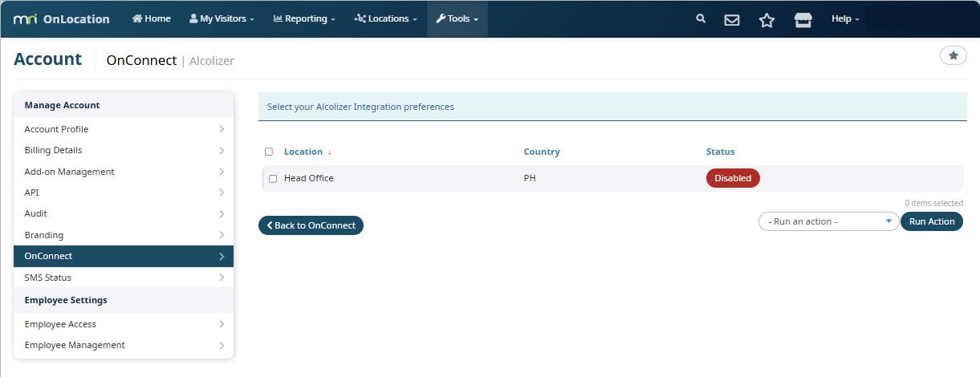Image resolution: width=980 pixels, height=377 pixels.
Task: Tick the select-all locations checkbox
Action: click(x=269, y=152)
